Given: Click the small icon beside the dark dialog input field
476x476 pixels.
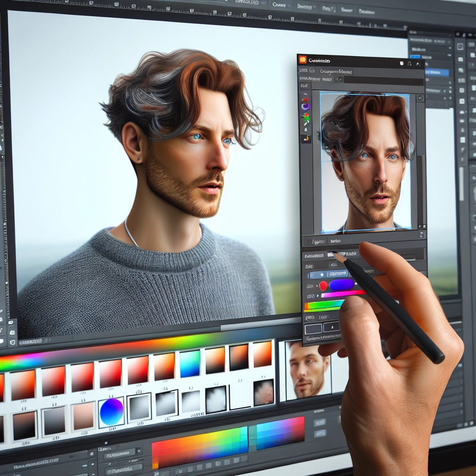Looking at the screenshot, I should 340,79.
